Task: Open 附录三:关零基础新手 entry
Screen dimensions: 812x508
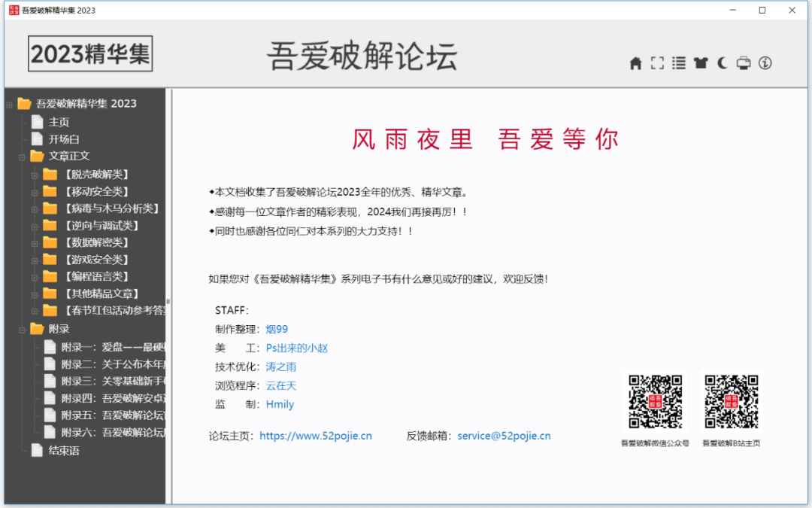Action: [x=113, y=381]
